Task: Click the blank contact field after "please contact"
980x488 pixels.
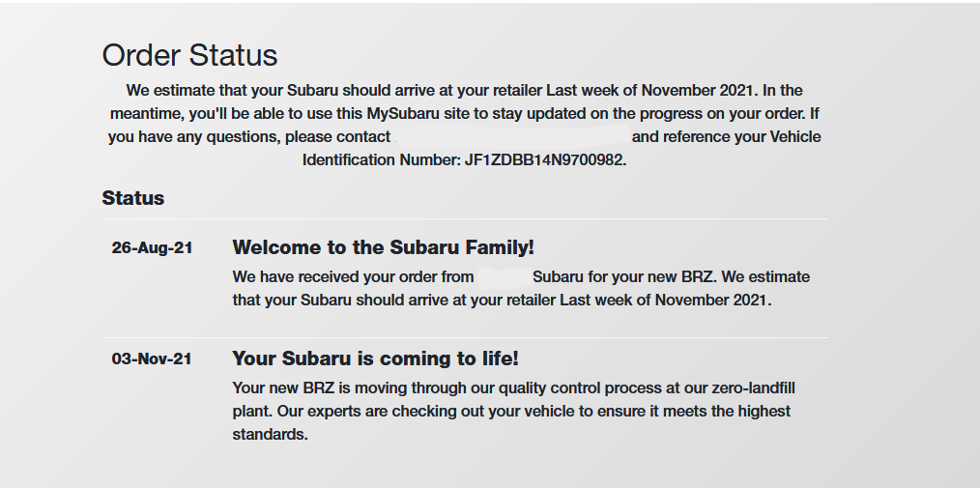Action: tap(510, 137)
